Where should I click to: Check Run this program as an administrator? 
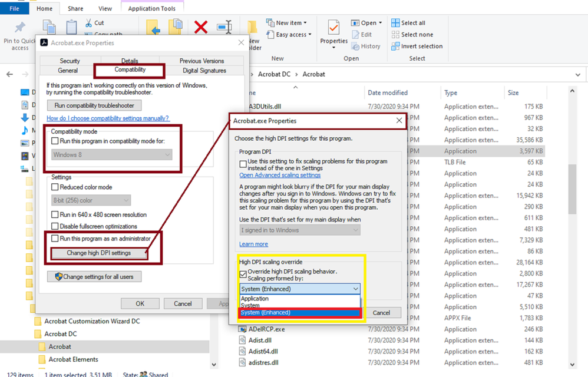pos(55,239)
